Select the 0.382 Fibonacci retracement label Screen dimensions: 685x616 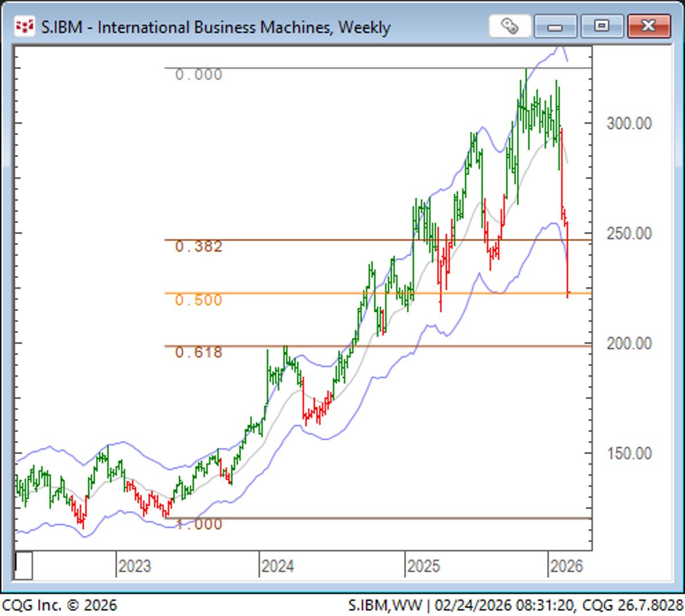click(x=199, y=247)
